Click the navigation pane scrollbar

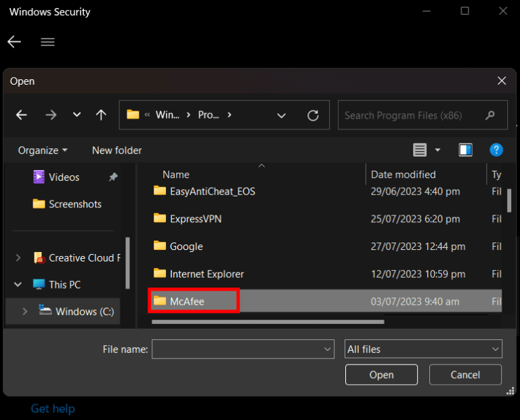pyautogui.click(x=128, y=263)
